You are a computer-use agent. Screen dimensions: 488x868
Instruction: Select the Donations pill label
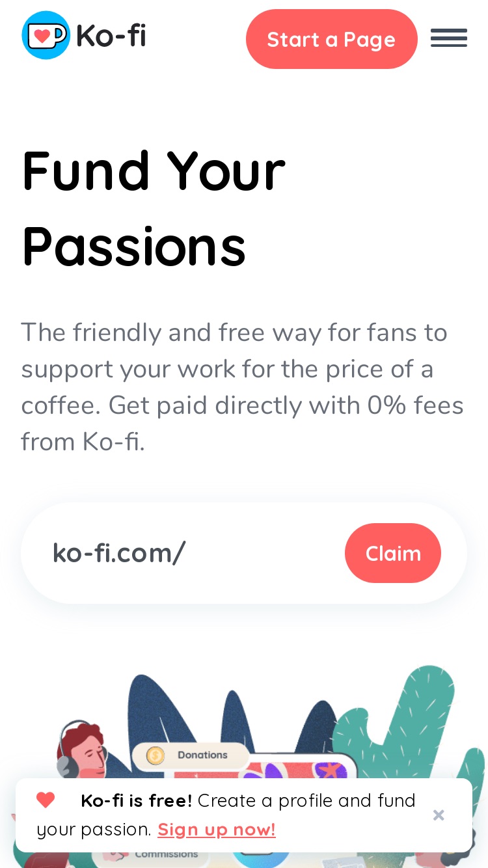(202, 755)
